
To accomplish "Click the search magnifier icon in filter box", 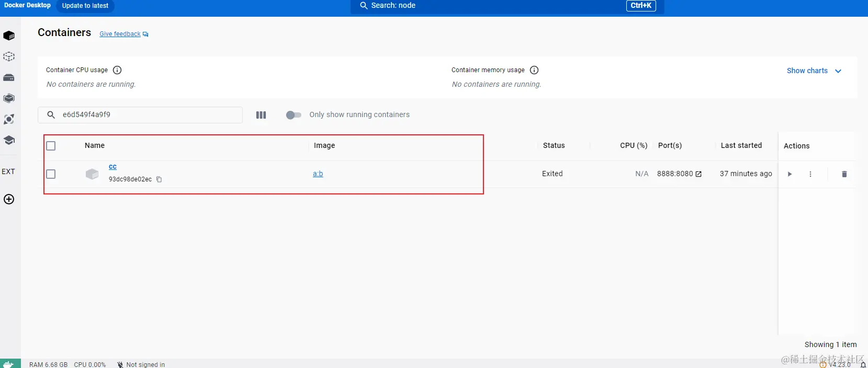I will coord(51,114).
